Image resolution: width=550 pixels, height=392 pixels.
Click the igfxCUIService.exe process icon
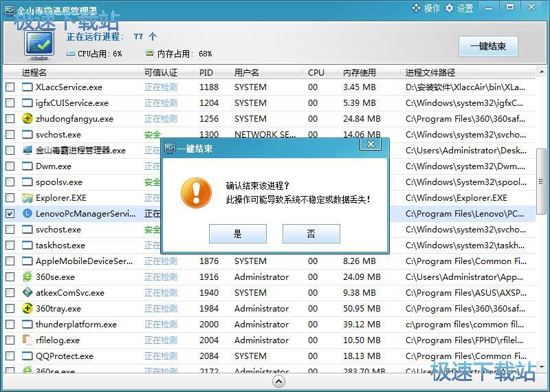pos(27,103)
